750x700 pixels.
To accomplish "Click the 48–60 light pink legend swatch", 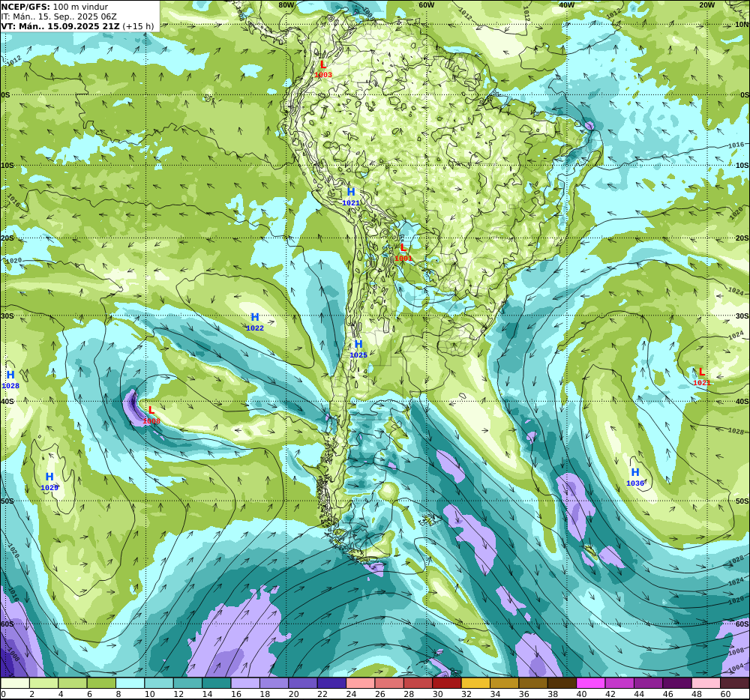I will coord(706,683).
